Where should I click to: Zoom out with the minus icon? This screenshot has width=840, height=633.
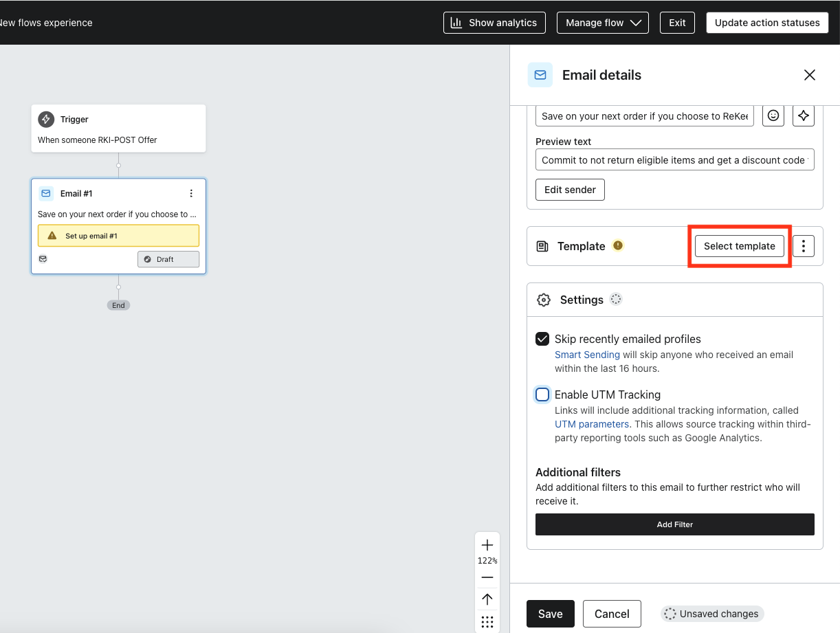[487, 577]
